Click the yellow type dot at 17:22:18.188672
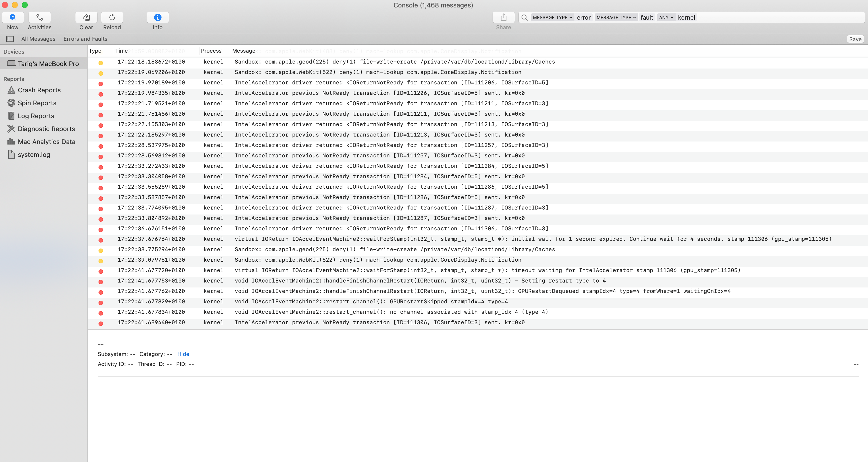Image resolution: width=868 pixels, height=462 pixels. pyautogui.click(x=100, y=63)
